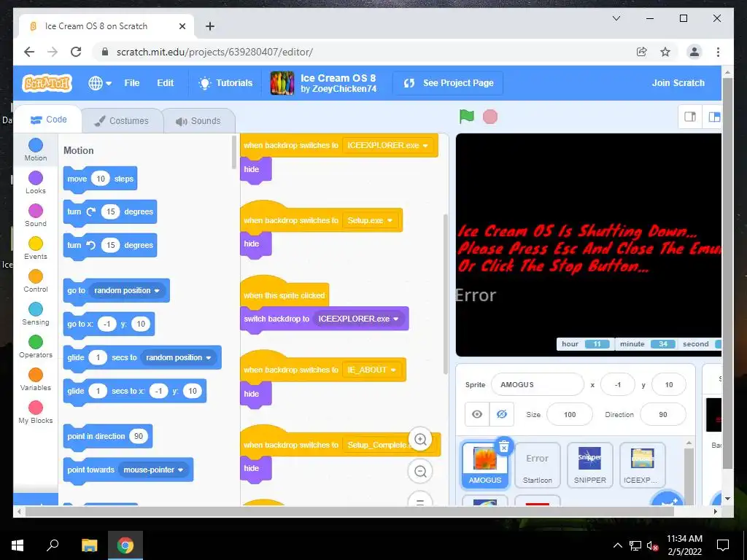Hide the sprite with crossed-eye icon
Viewport: 747px width, 560px height.
[502, 414]
